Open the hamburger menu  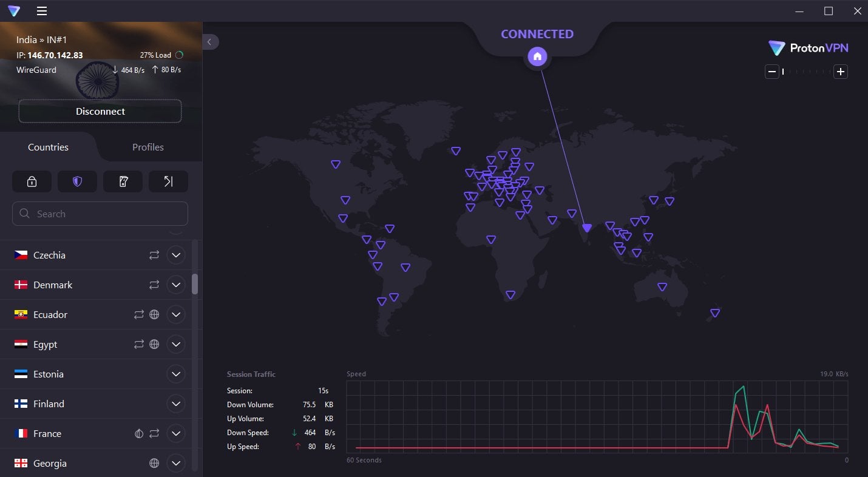(41, 11)
